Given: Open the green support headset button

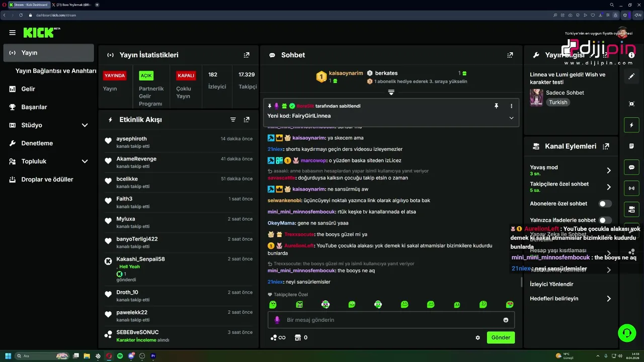Looking at the screenshot, I should pos(627,333).
